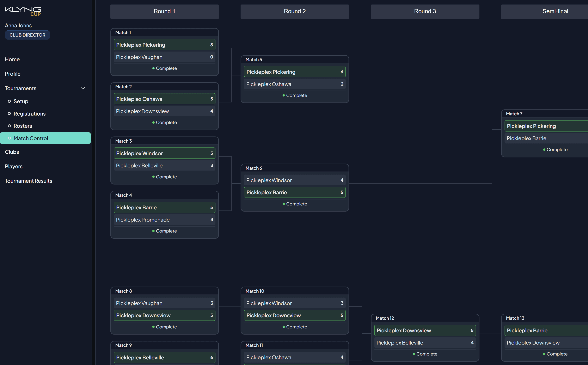Click the CLUB DIRECTOR badge
The width and height of the screenshot is (588, 365).
[27, 35]
